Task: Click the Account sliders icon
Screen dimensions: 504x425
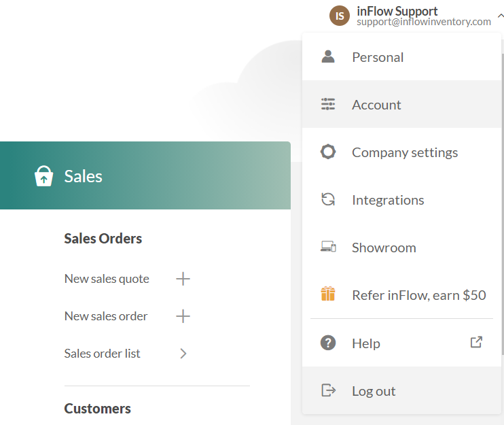Action: [328, 104]
